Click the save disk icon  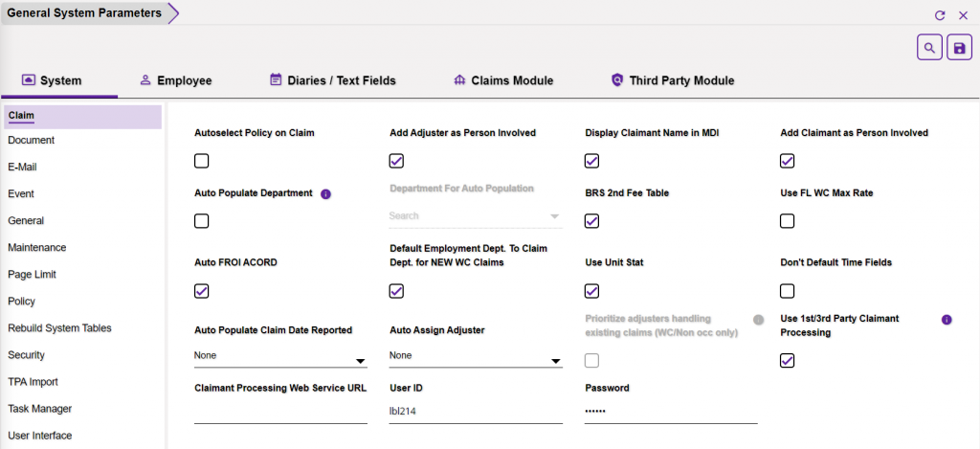coord(959,48)
